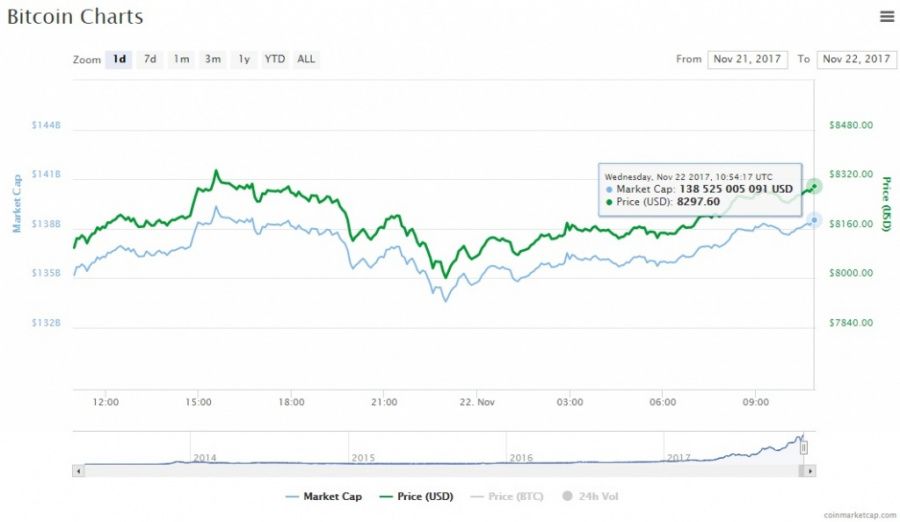Select the YTD zoom range

(x=275, y=59)
